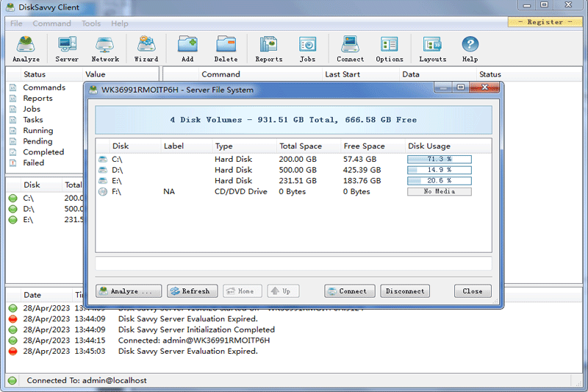The width and height of the screenshot is (588, 392).
Task: Sort by the Type column header
Action: [244, 146]
